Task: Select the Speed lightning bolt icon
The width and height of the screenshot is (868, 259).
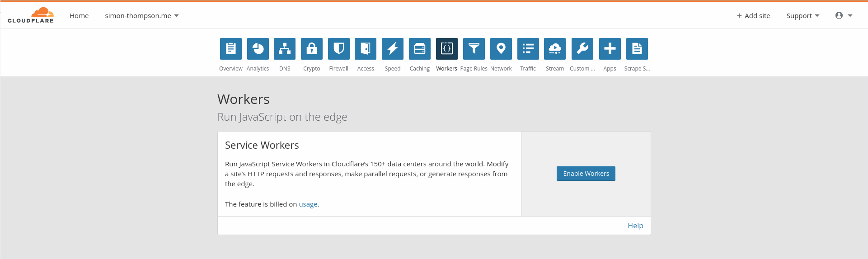Action: pos(393,49)
